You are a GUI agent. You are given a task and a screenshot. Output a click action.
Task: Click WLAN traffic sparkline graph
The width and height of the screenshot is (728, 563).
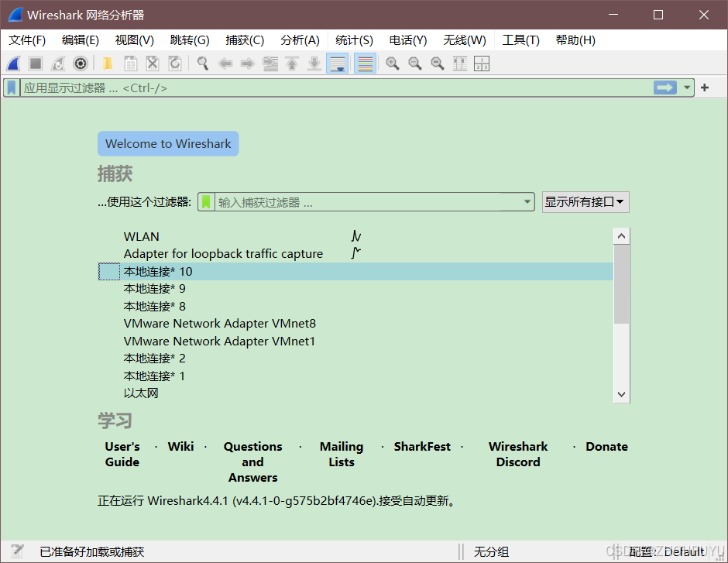pyautogui.click(x=356, y=236)
